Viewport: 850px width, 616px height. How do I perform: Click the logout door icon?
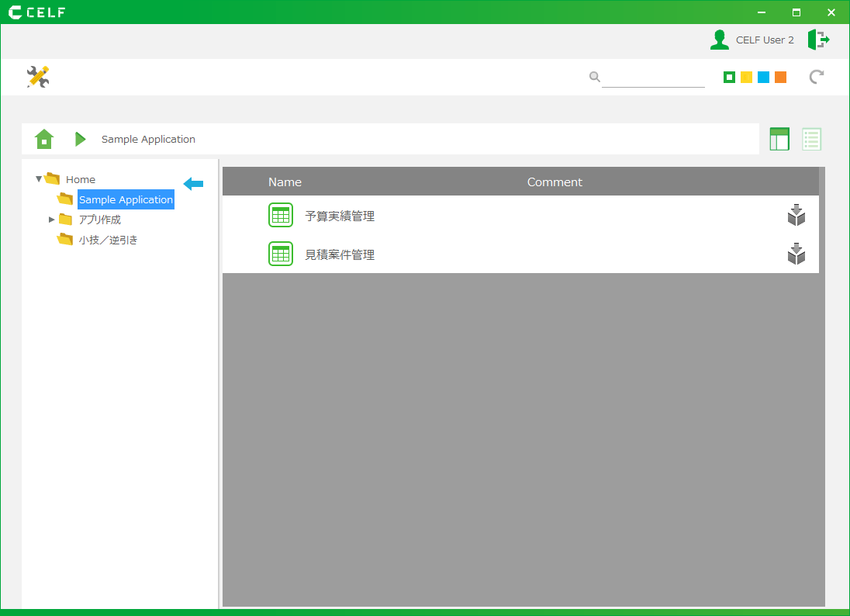(x=818, y=40)
